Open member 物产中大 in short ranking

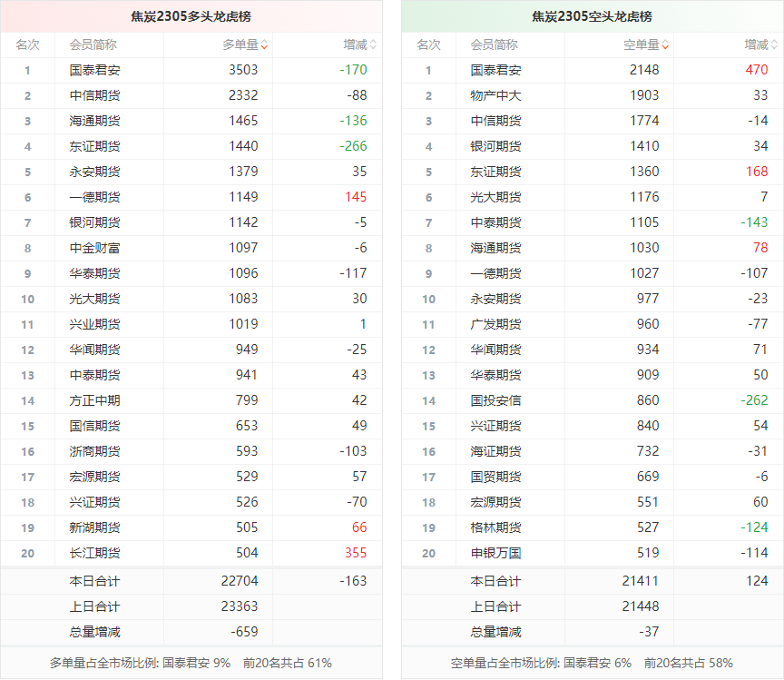(495, 95)
